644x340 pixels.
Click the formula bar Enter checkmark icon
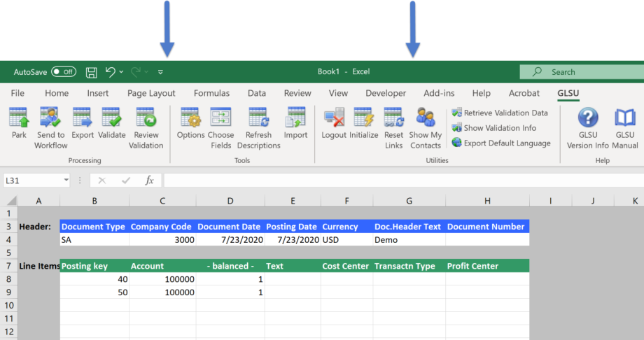click(126, 180)
